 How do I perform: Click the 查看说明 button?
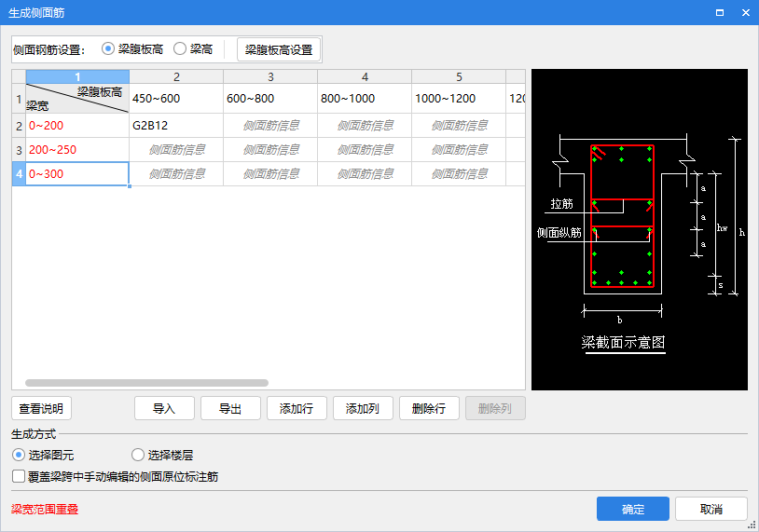41,409
